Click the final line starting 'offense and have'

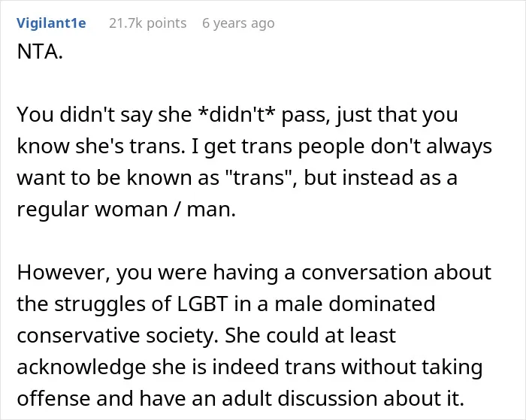(x=240, y=398)
